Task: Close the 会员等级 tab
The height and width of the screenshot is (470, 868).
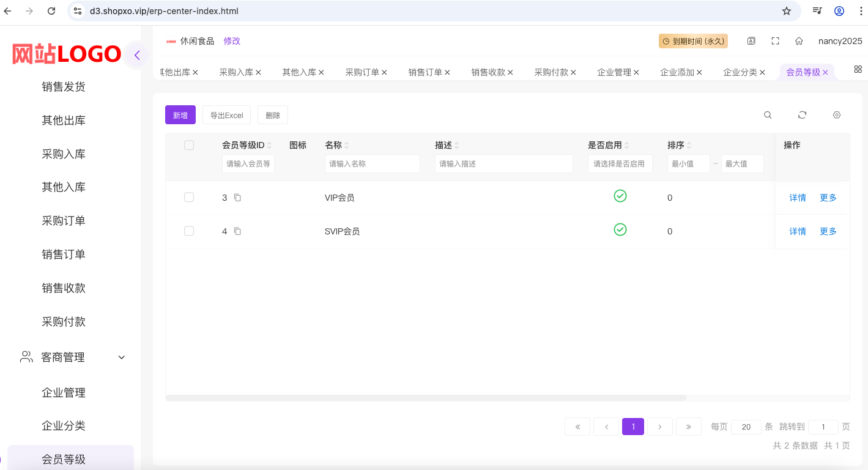Action: 825,72
